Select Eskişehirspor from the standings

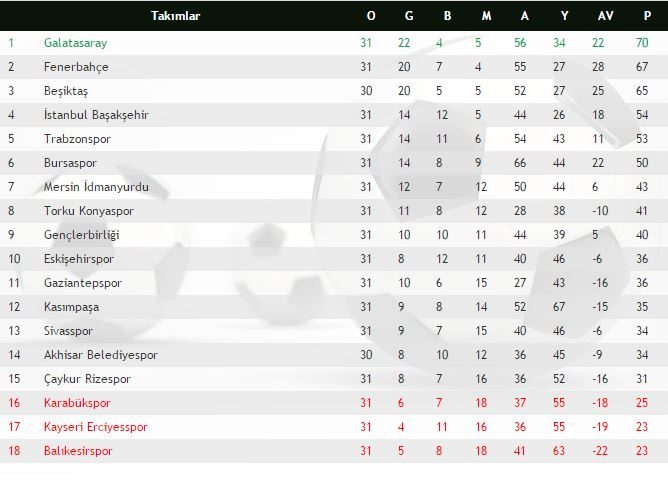pyautogui.click(x=80, y=259)
